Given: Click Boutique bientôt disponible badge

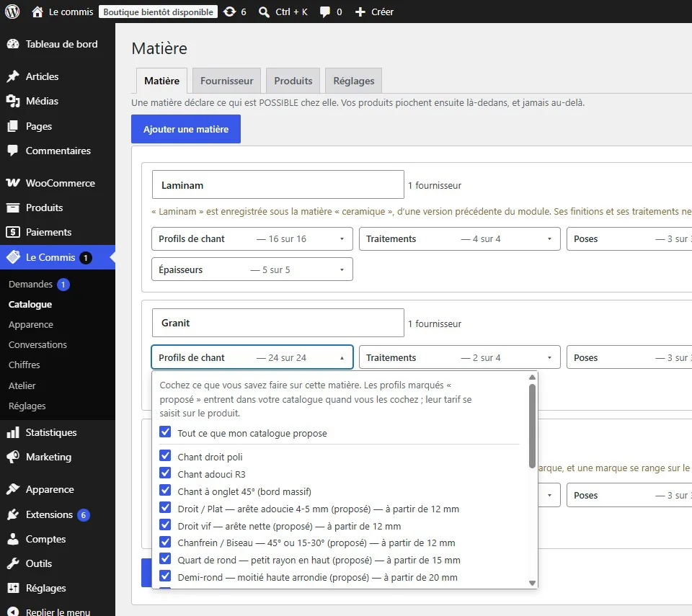Looking at the screenshot, I should point(158,12).
